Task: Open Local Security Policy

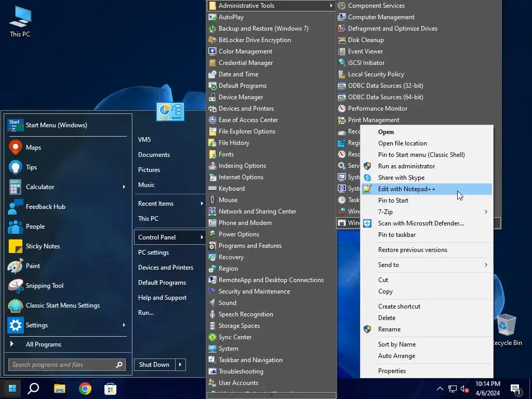Action: click(419, 74)
